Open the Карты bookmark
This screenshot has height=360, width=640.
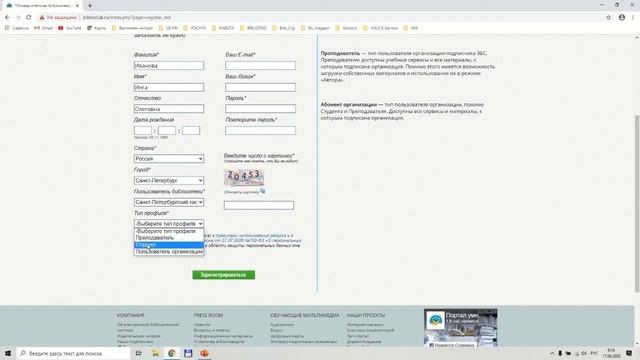pos(96,28)
